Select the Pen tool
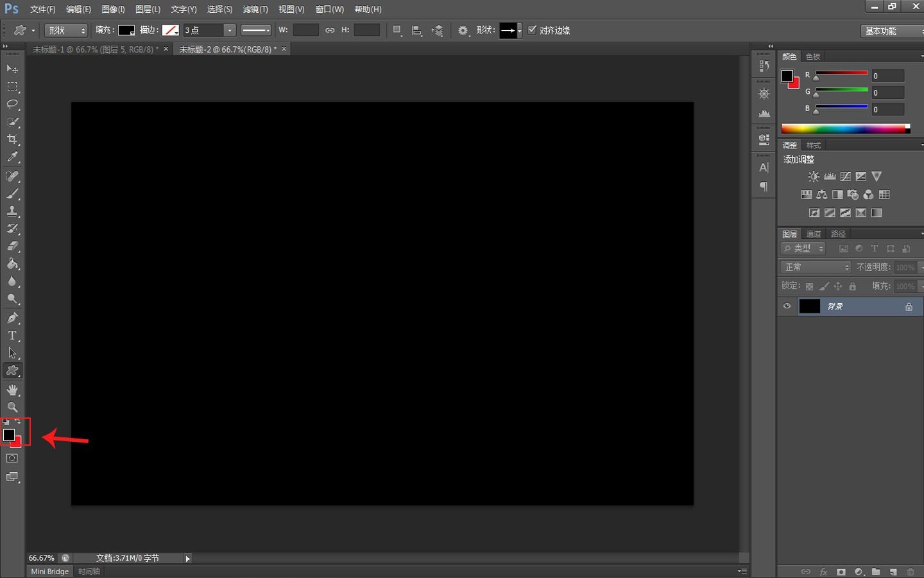 tap(12, 318)
